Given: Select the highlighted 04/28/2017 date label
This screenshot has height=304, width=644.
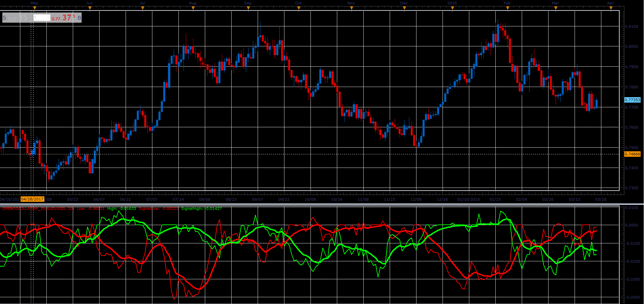Looking at the screenshot, I should (32, 199).
